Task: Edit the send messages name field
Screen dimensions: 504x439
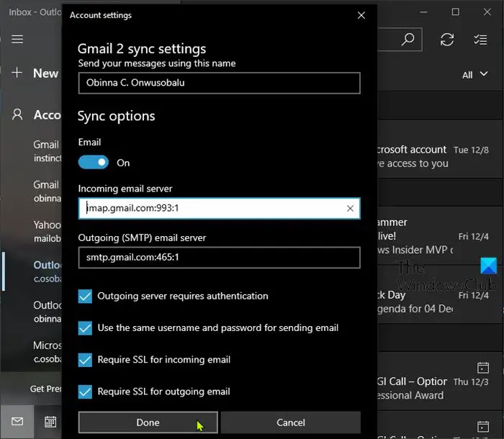Action: pyautogui.click(x=219, y=83)
